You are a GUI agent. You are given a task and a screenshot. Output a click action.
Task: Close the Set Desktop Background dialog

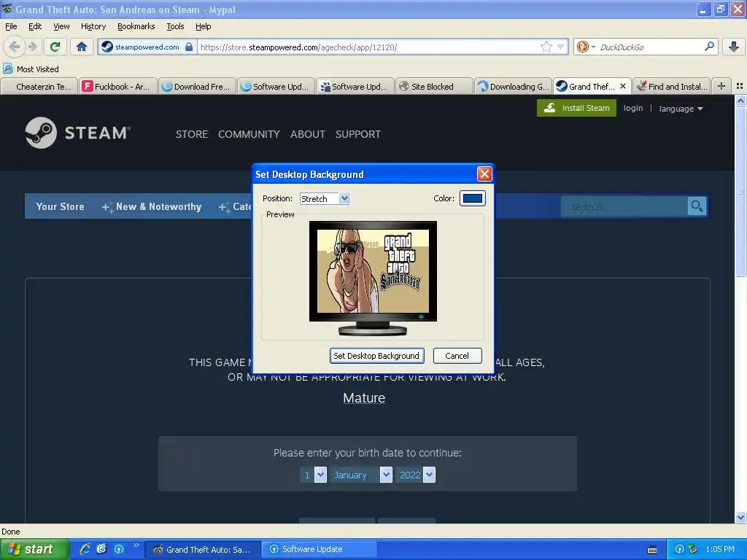pos(484,174)
